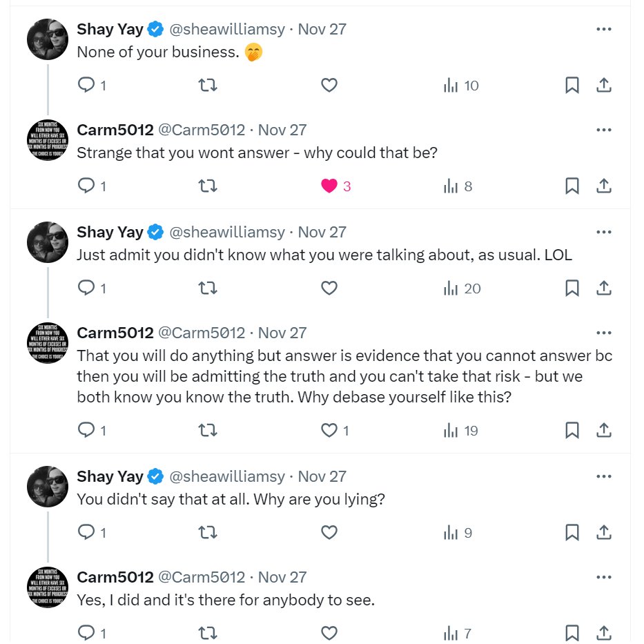Share the "Why debase yourself" tweet
Image resolution: width=644 pixels, height=644 pixels.
(x=604, y=431)
